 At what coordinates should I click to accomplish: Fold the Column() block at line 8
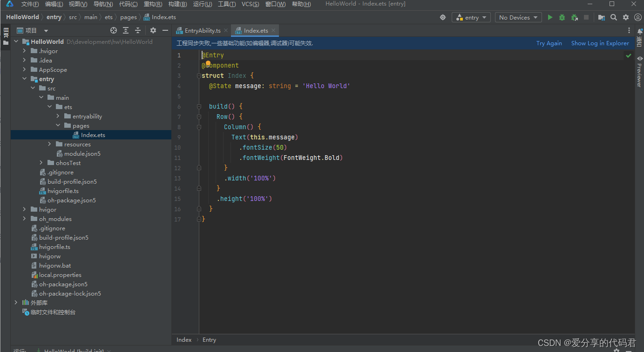click(199, 127)
